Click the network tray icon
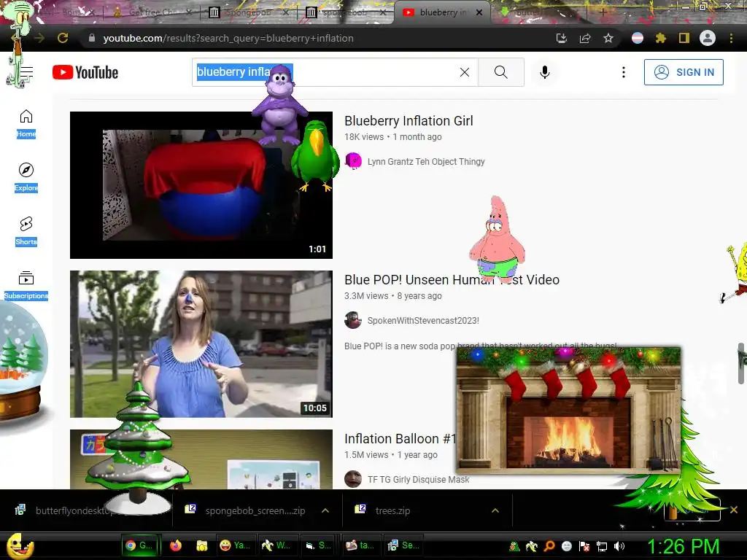 point(602,546)
